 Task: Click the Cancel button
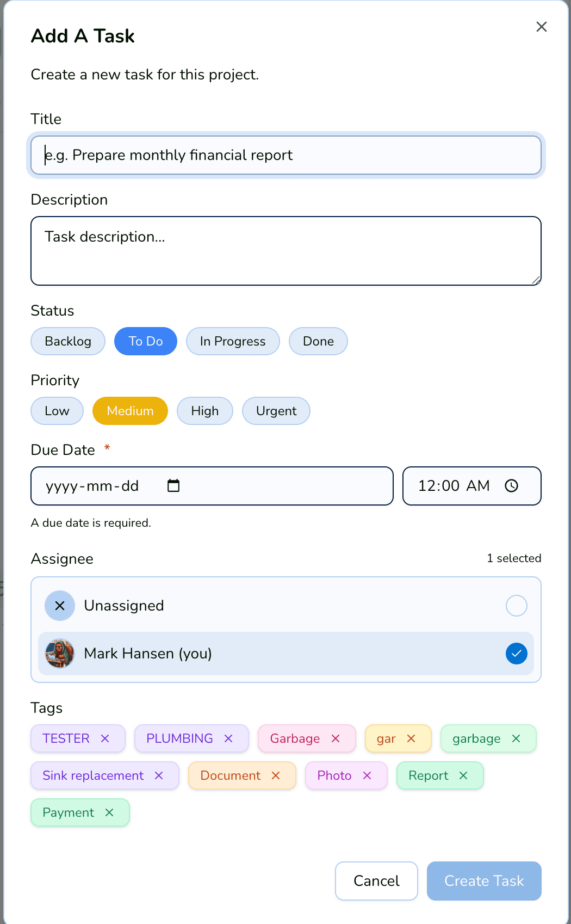click(x=376, y=881)
